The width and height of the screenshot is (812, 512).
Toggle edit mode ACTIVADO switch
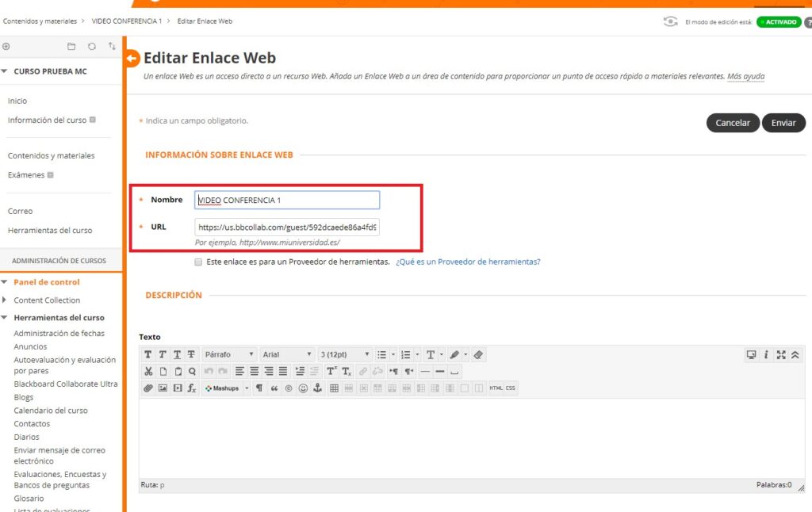click(778, 22)
